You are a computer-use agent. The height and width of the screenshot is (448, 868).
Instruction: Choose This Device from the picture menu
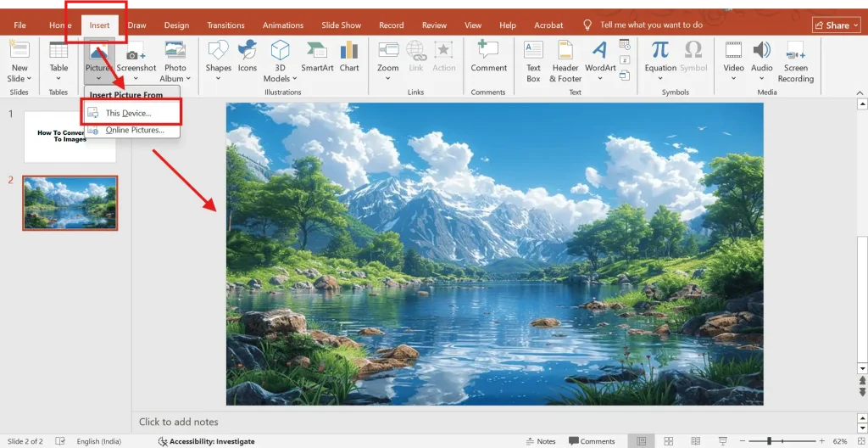pyautogui.click(x=128, y=113)
